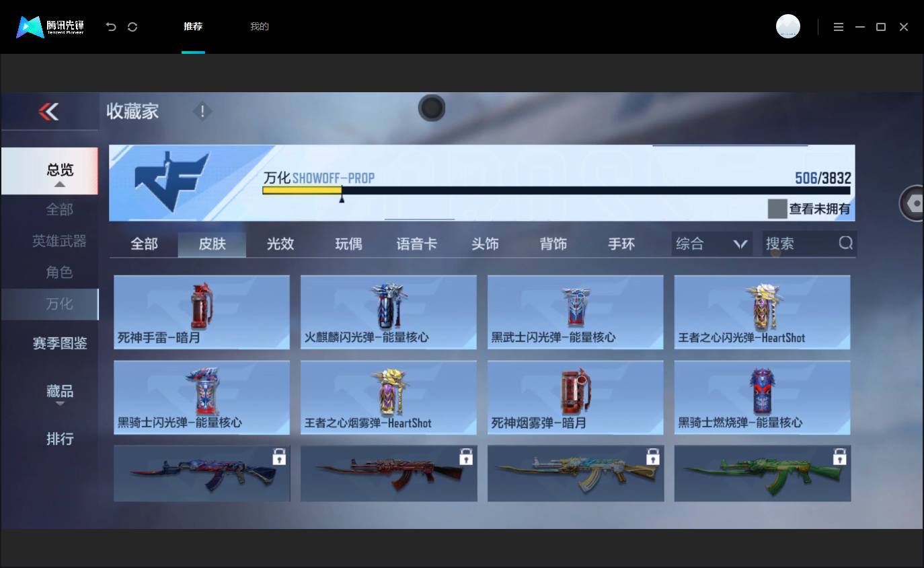924x568 pixels.
Task: Expand the 综合 sort dropdown
Action: 712,244
